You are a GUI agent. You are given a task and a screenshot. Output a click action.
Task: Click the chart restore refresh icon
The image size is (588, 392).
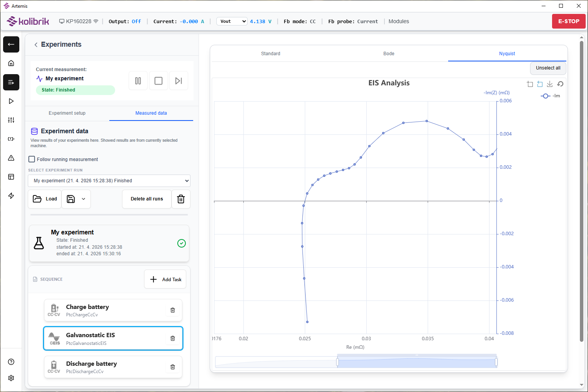click(x=560, y=84)
